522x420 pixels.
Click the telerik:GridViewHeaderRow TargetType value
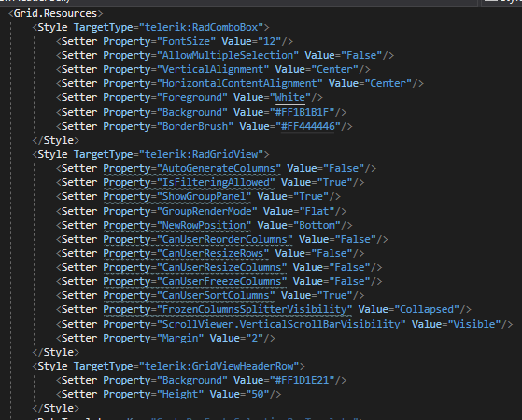click(219, 366)
